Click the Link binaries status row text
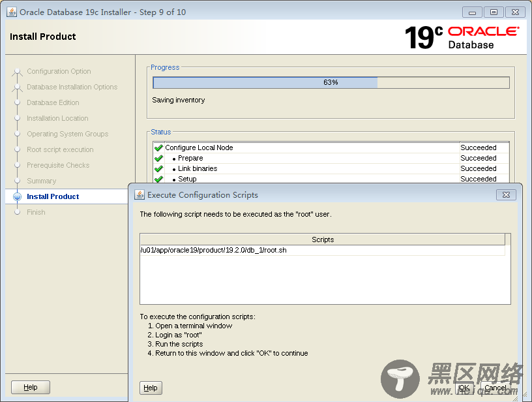The image size is (532, 402). coord(198,168)
